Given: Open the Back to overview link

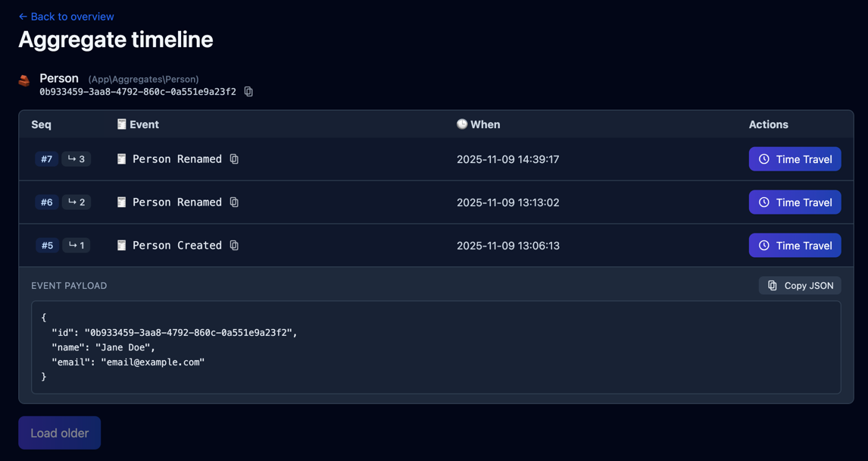Looking at the screenshot, I should [x=66, y=16].
